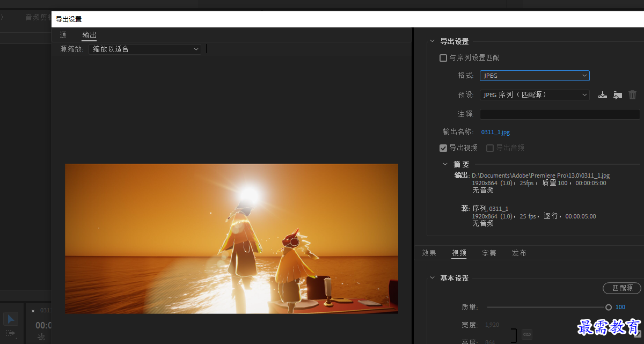Click the save preset icon
Viewport: 644px width, 344px height.
pos(603,95)
